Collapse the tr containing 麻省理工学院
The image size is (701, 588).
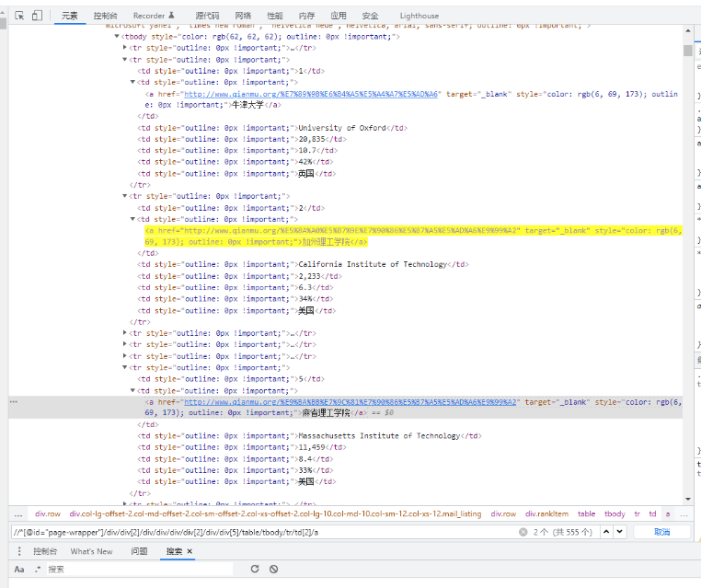tap(125, 367)
